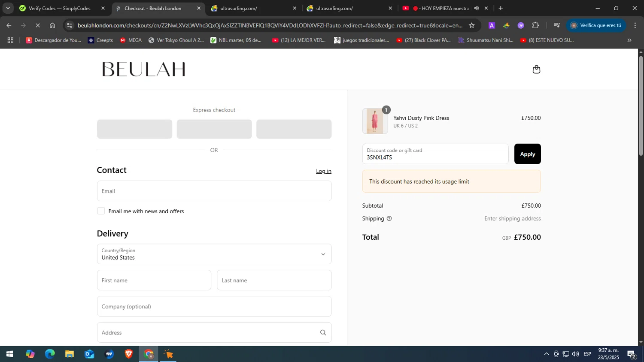This screenshot has width=644, height=362.
Task: Focus the First name field
Action: [x=154, y=280]
